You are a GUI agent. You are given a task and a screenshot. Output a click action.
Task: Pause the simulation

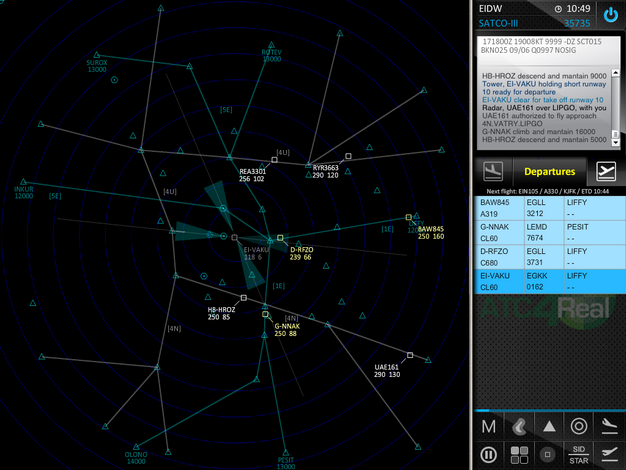(488, 455)
